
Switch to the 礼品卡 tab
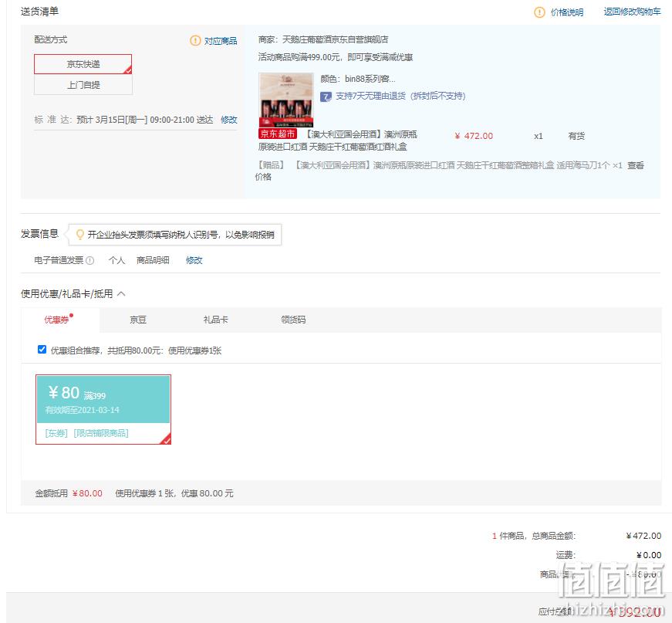215,320
